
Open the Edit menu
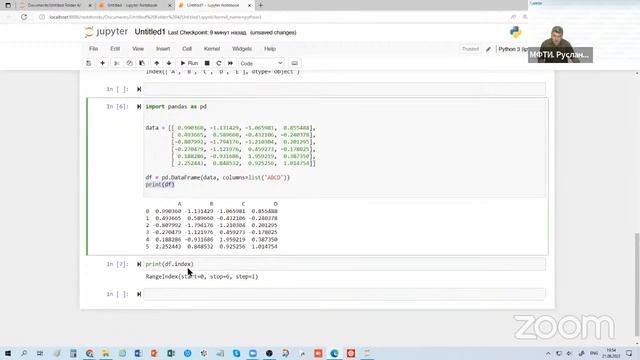115,49
